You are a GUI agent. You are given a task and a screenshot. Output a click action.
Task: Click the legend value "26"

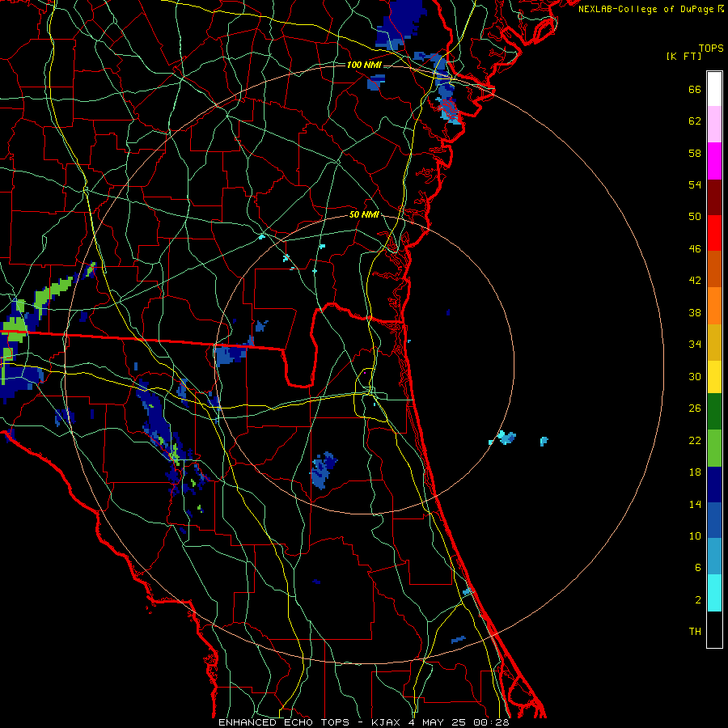pos(695,408)
